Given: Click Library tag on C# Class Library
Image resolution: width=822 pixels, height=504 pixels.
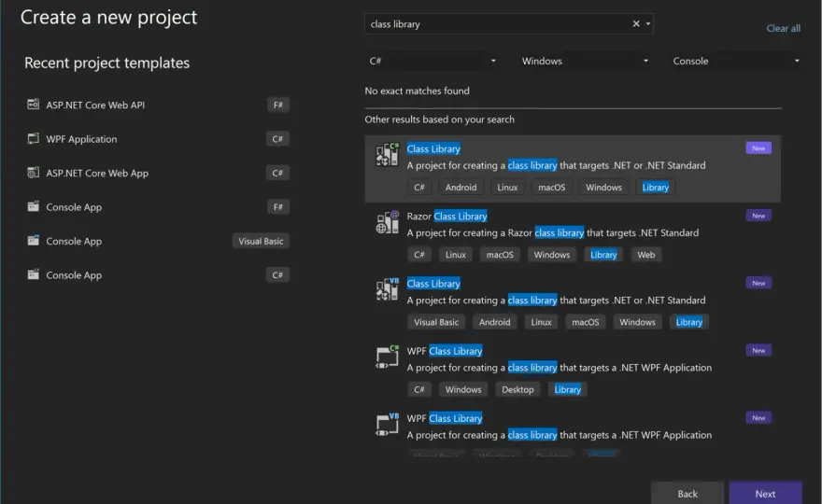Looking at the screenshot, I should pos(656,187).
